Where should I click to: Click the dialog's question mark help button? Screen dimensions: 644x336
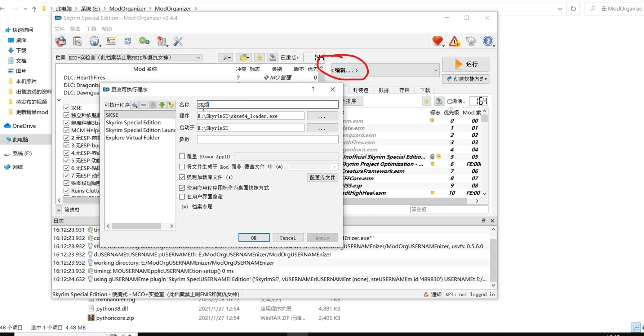pos(313,89)
